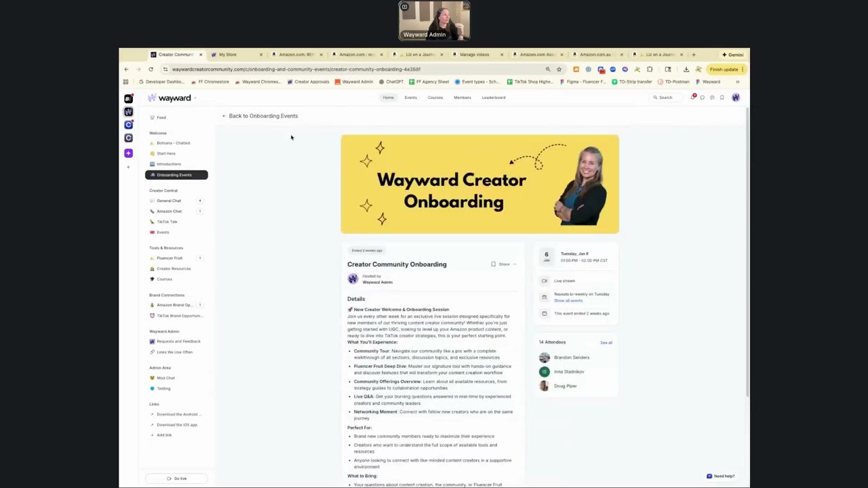Open Leaderboard in top navigation

(x=494, y=98)
